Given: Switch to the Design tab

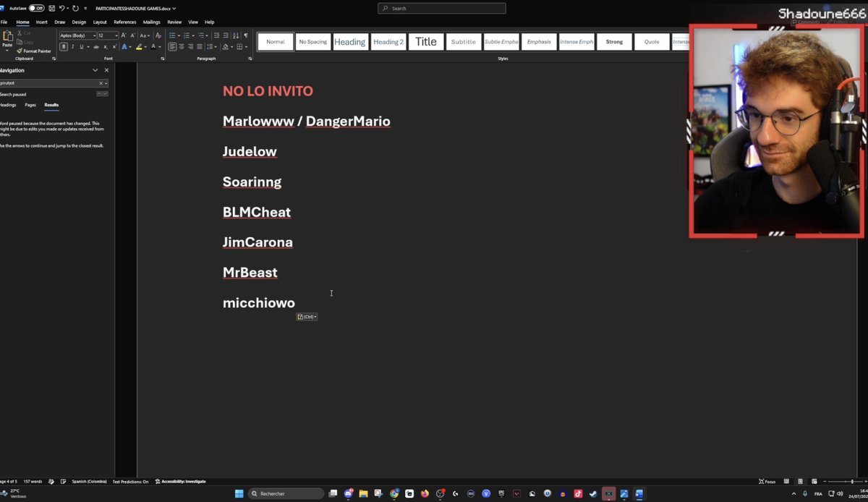Looking at the screenshot, I should coord(79,22).
